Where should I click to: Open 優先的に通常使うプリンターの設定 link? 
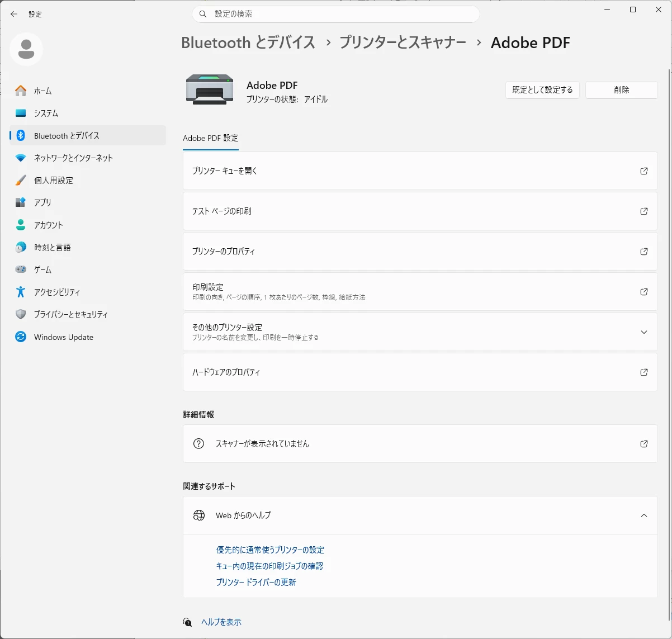click(x=270, y=550)
